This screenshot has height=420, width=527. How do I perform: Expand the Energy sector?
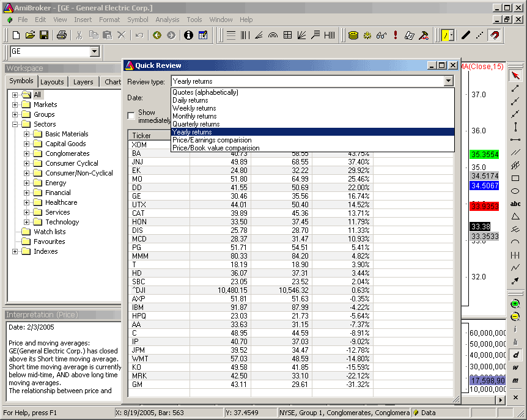(x=26, y=183)
